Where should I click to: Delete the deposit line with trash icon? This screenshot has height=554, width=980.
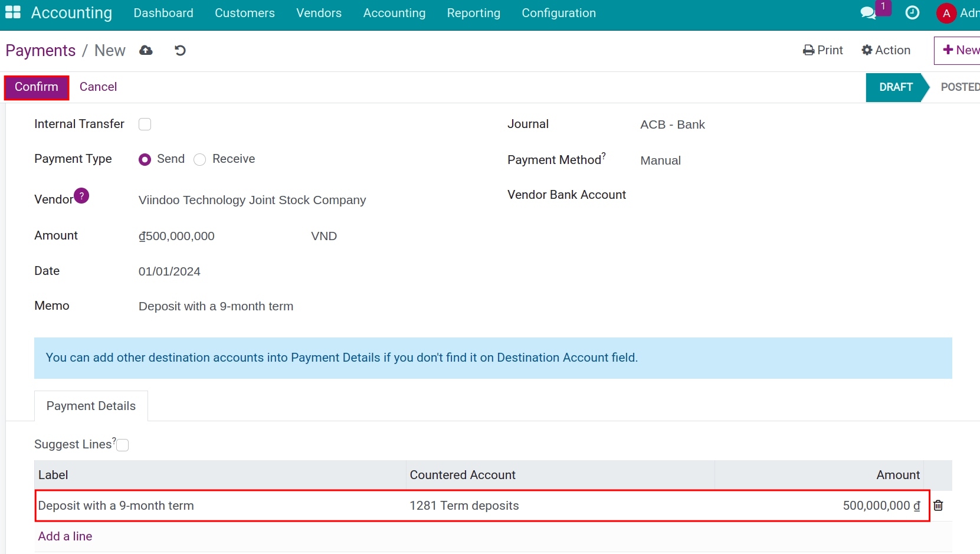click(938, 506)
